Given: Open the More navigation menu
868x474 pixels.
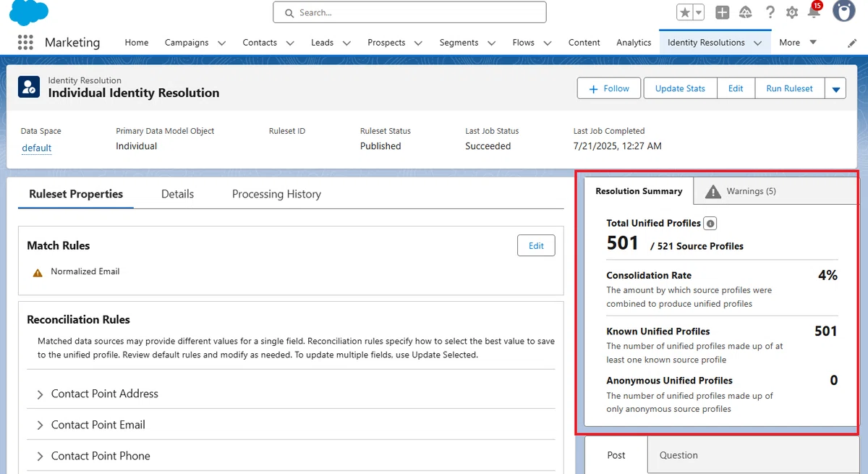Looking at the screenshot, I should click(x=798, y=43).
